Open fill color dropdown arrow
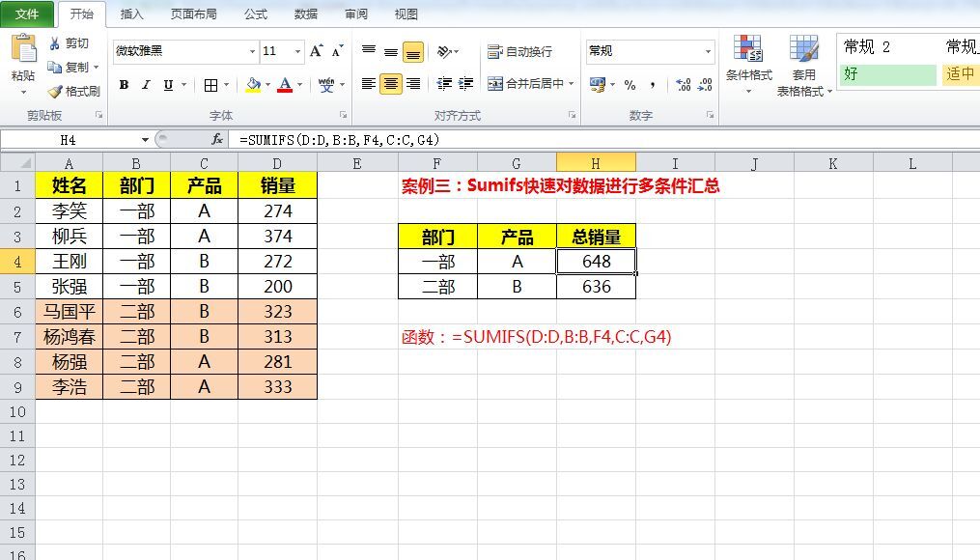The image size is (980, 560). coord(268,84)
